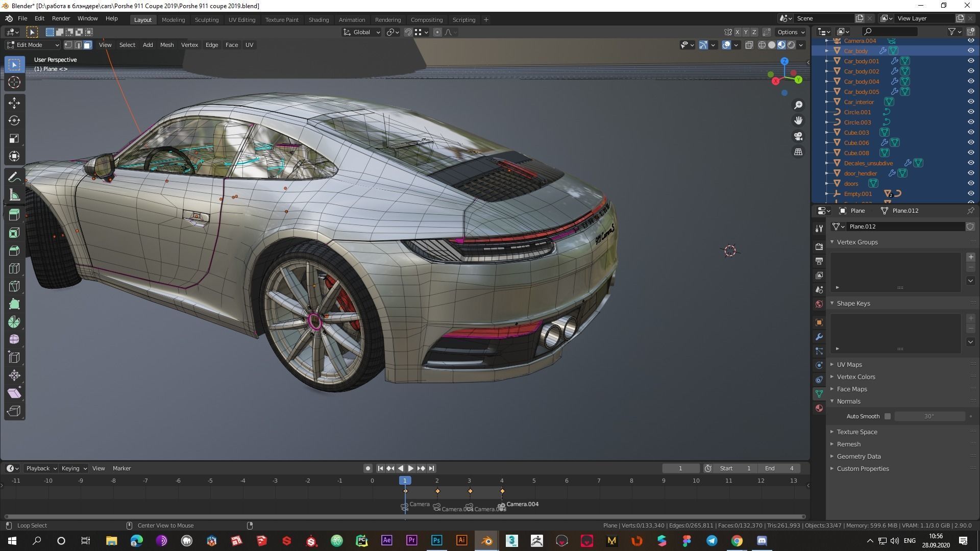This screenshot has height=551, width=980.
Task: Hide Car_body object in outliner
Action: 970,51
